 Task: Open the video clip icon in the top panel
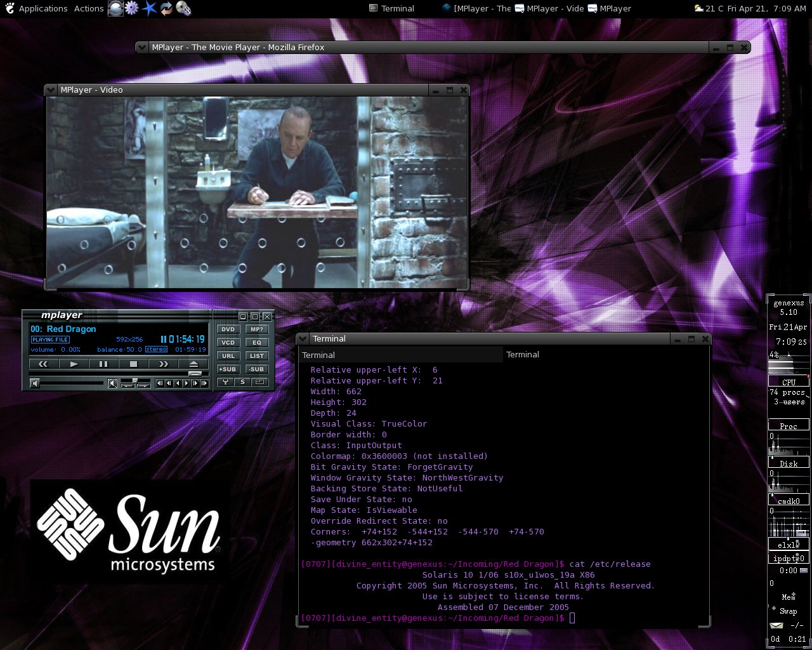[x=183, y=8]
